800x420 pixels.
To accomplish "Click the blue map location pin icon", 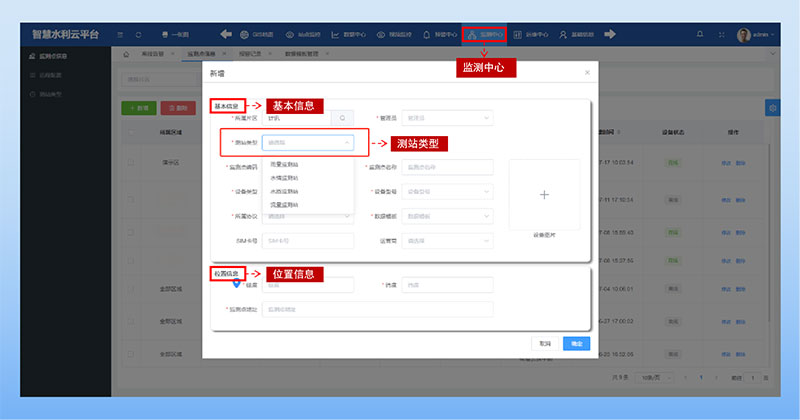I will tap(236, 283).
